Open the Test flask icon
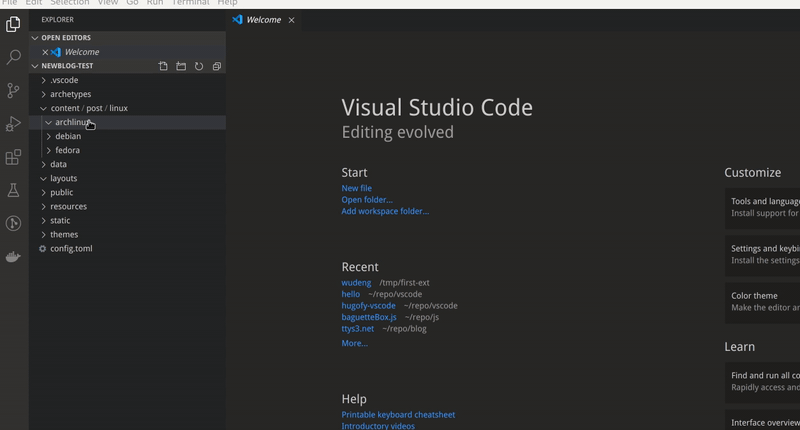 tap(13, 190)
